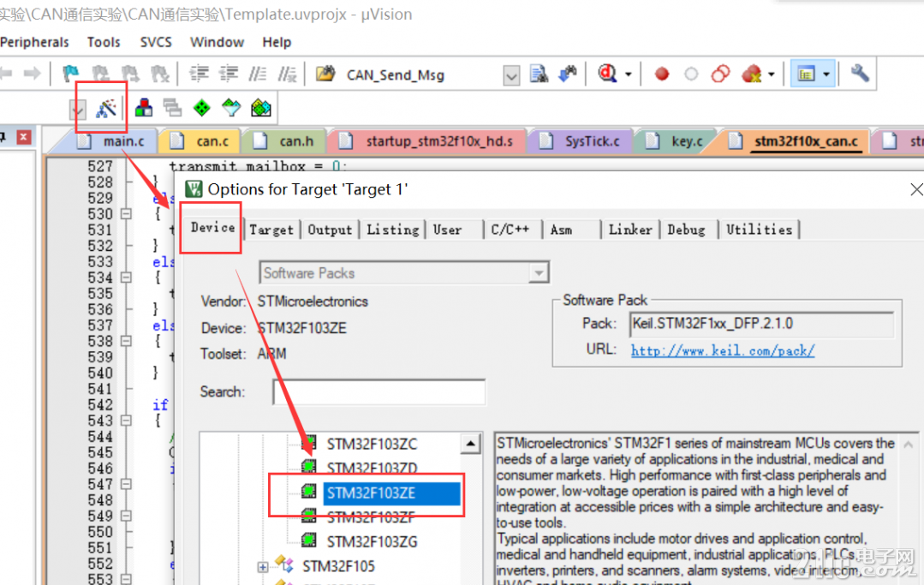Open Configuration with the wrench icon
The height and width of the screenshot is (585, 924).
click(860, 74)
